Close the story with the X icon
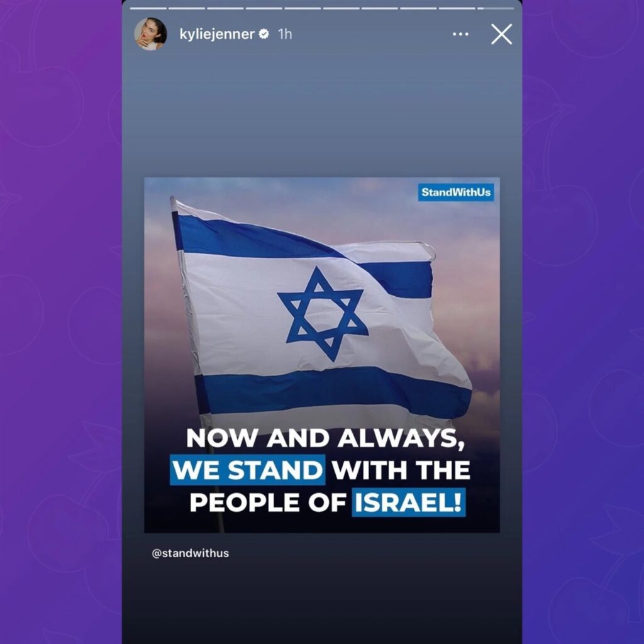Image resolution: width=644 pixels, height=644 pixels. coord(501,34)
